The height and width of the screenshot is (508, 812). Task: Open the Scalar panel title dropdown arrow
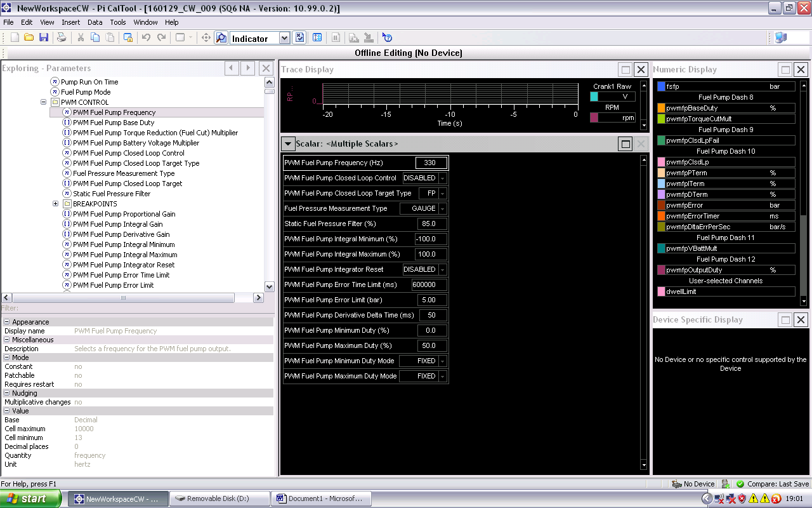point(288,144)
